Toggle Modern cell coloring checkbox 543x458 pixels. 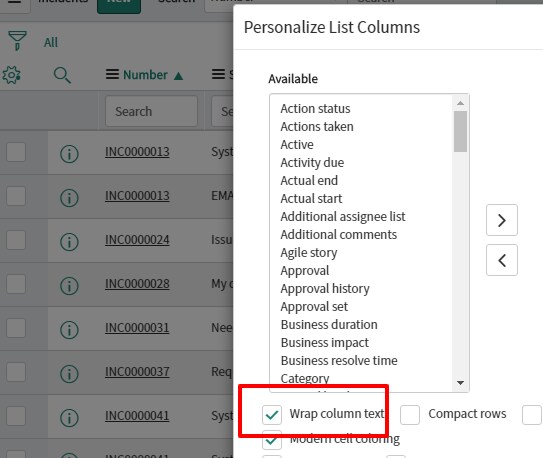(x=272, y=440)
